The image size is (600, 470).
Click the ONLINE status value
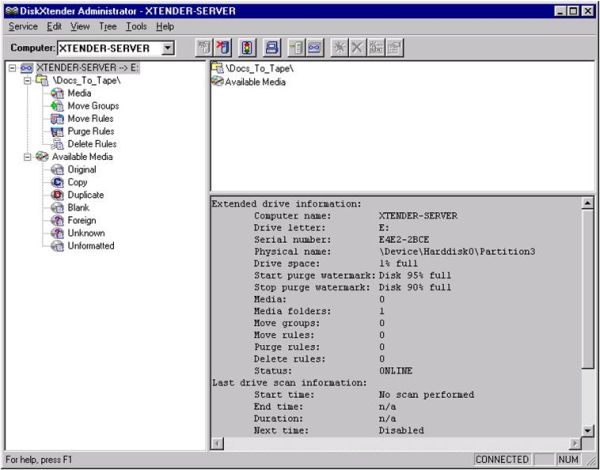coord(395,370)
